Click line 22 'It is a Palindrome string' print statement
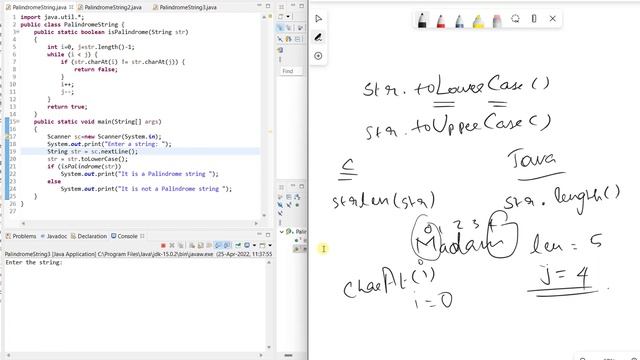The image size is (640, 360). click(x=140, y=174)
